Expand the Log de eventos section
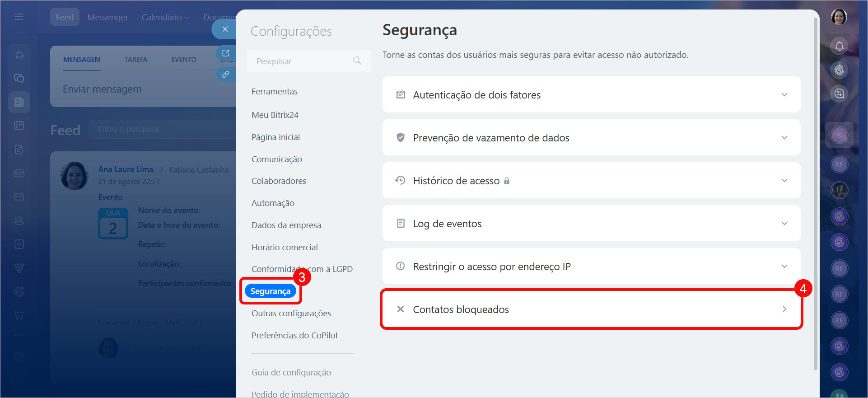This screenshot has height=398, width=868. point(784,224)
